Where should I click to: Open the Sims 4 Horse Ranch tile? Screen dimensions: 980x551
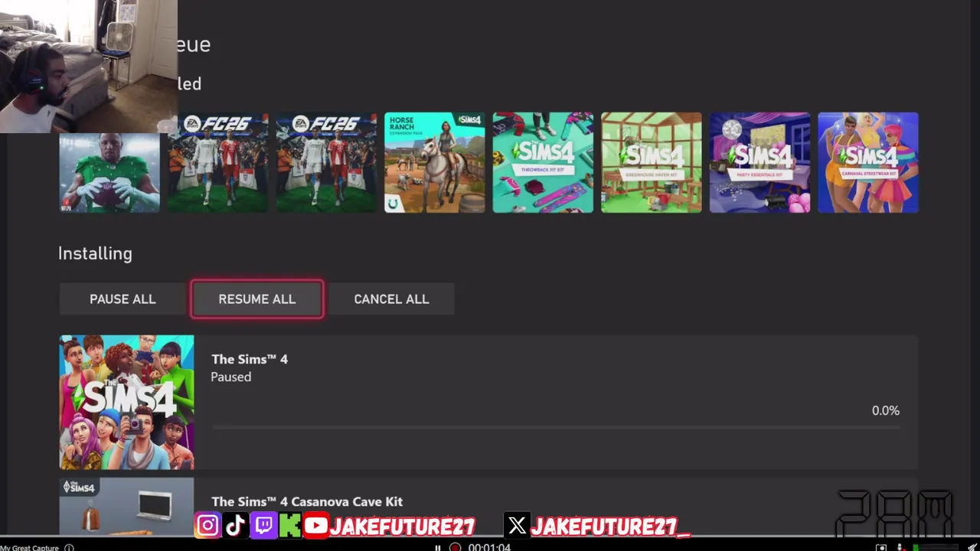point(435,162)
